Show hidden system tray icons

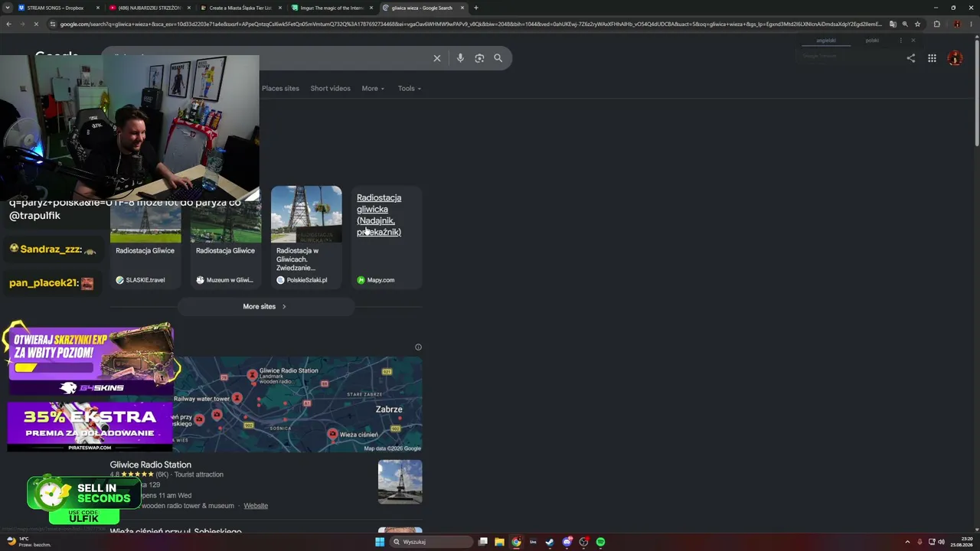click(x=907, y=542)
